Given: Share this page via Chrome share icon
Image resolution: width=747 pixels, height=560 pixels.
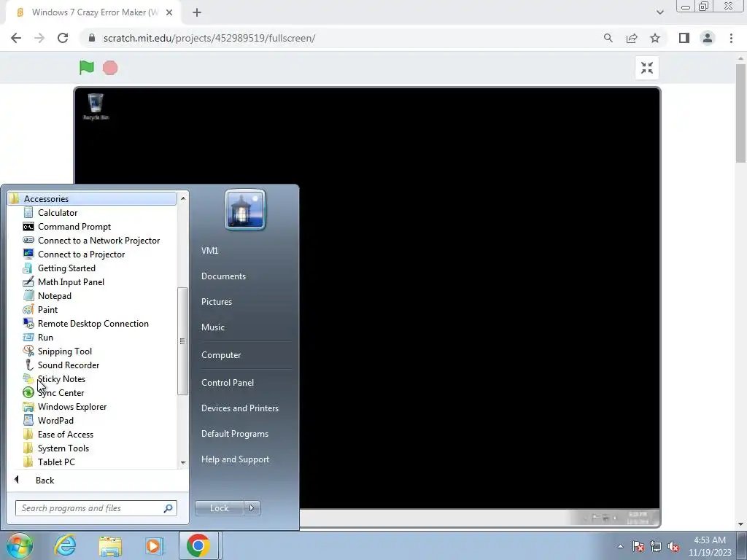Looking at the screenshot, I should 632,38.
